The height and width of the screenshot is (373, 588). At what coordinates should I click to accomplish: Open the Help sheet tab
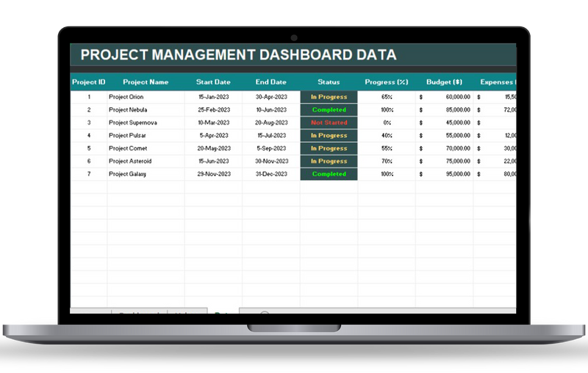(187, 315)
